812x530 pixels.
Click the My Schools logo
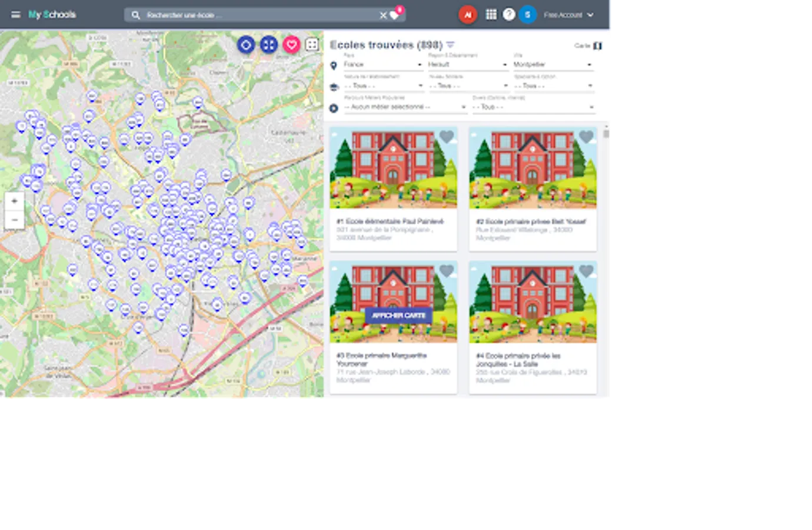pyautogui.click(x=52, y=15)
